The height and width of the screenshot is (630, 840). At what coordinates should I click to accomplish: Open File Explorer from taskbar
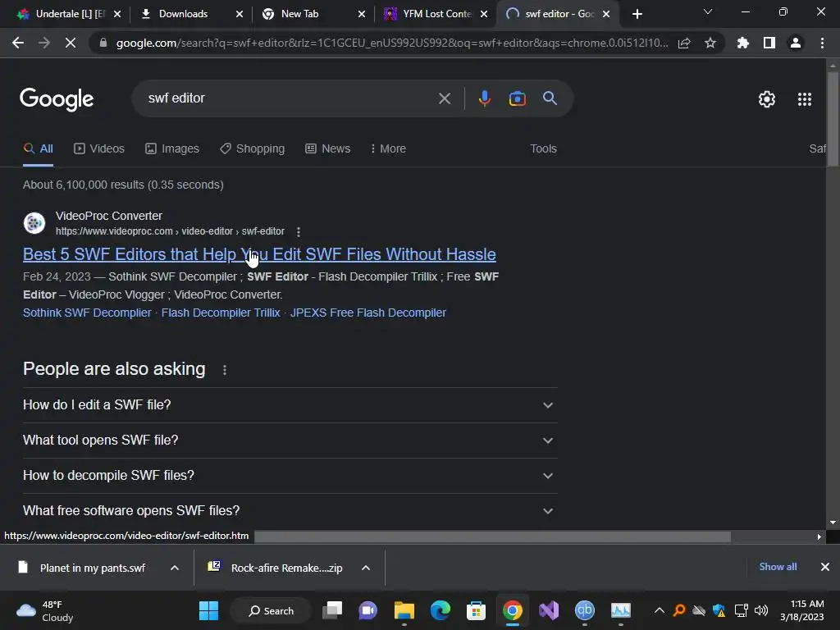pos(404,610)
